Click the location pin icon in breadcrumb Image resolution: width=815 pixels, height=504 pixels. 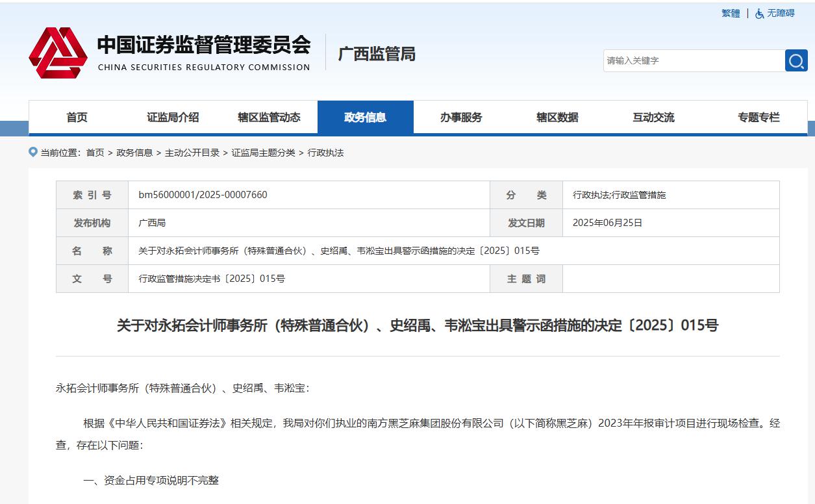pos(33,152)
